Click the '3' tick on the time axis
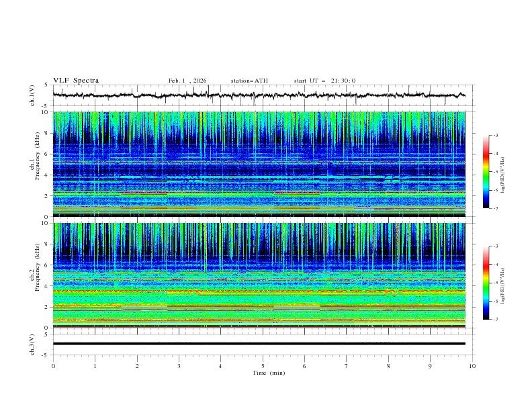 (179, 366)
